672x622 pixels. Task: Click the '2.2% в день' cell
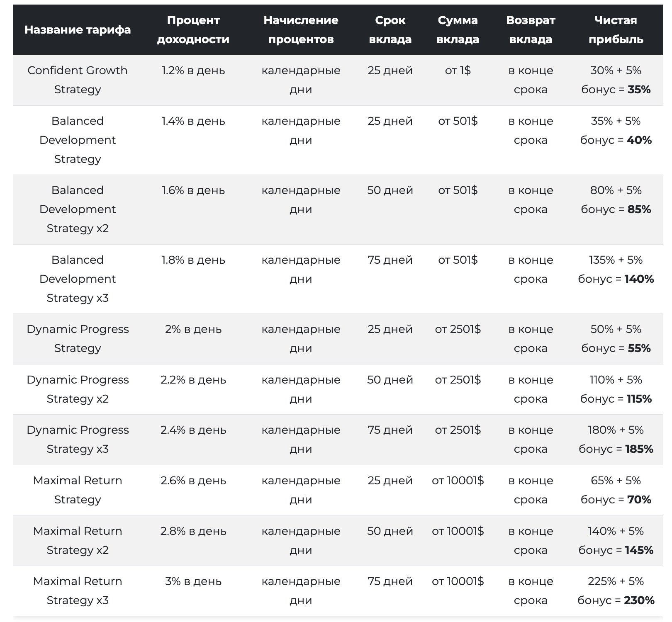pos(193,380)
